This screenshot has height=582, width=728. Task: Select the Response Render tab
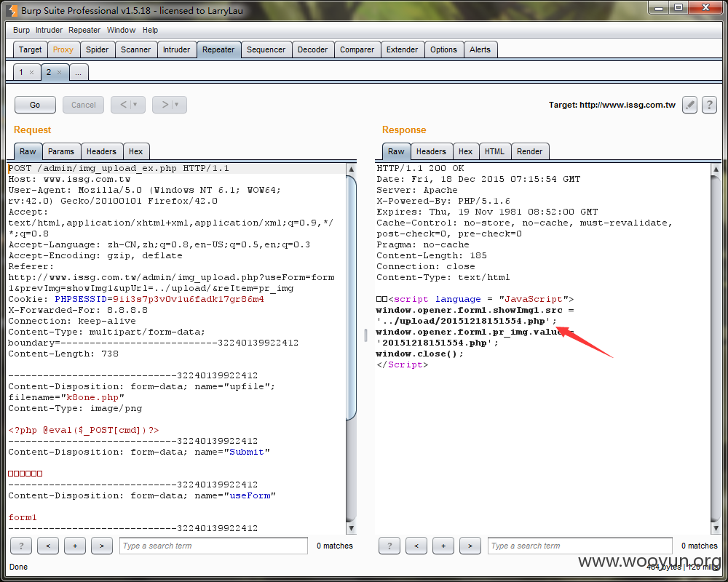[529, 151]
